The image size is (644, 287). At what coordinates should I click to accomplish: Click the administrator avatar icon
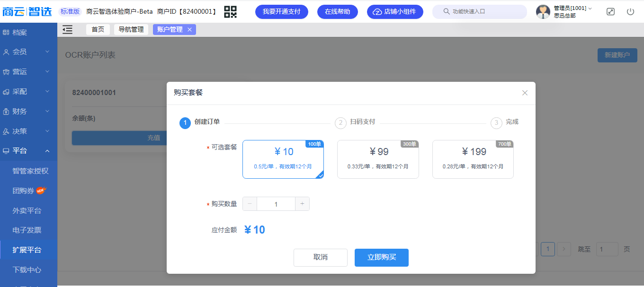(543, 12)
